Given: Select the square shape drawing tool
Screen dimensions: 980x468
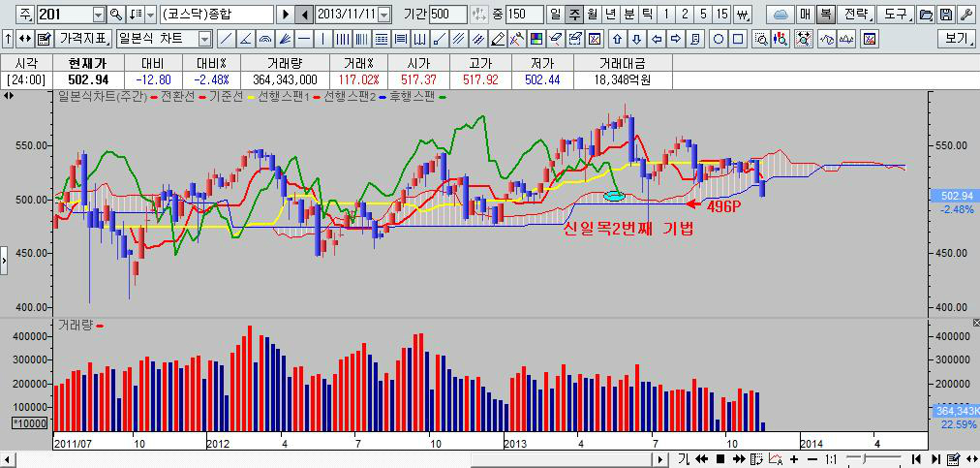Looking at the screenshot, I should (738, 39).
